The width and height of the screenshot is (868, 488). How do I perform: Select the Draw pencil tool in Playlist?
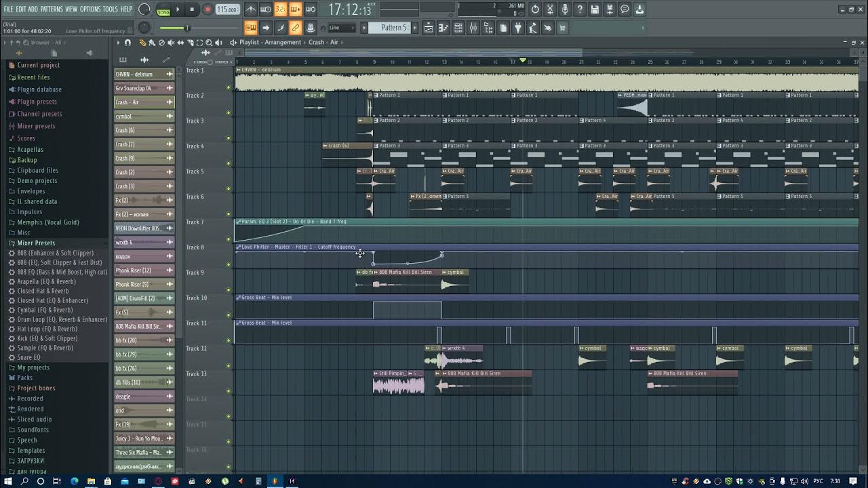[142, 42]
